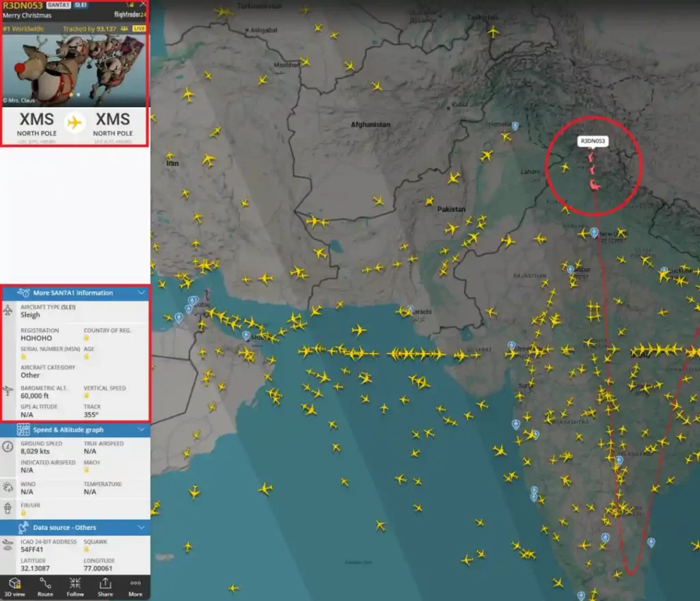The image size is (700, 601).
Task: Collapse the Data source - Others section
Action: pos(142,527)
